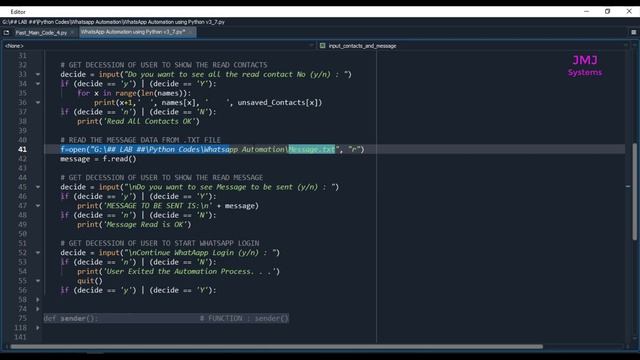Click the file path text under title bar
This screenshot has width=640, height=360.
113,22
